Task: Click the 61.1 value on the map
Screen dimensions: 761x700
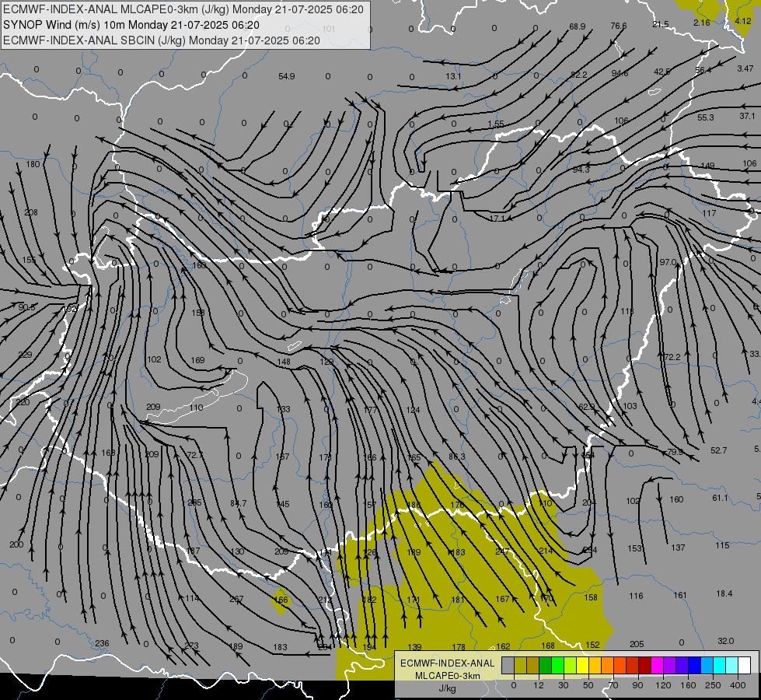Action: (x=721, y=498)
